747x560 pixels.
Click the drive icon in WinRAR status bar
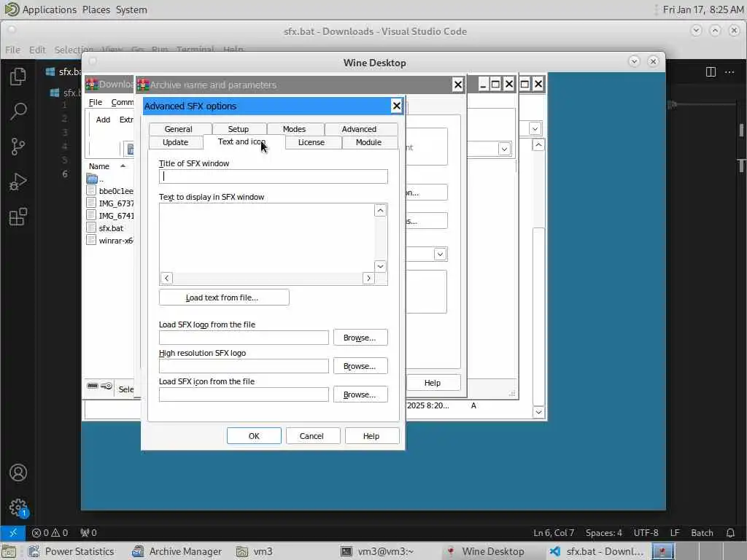93,386
